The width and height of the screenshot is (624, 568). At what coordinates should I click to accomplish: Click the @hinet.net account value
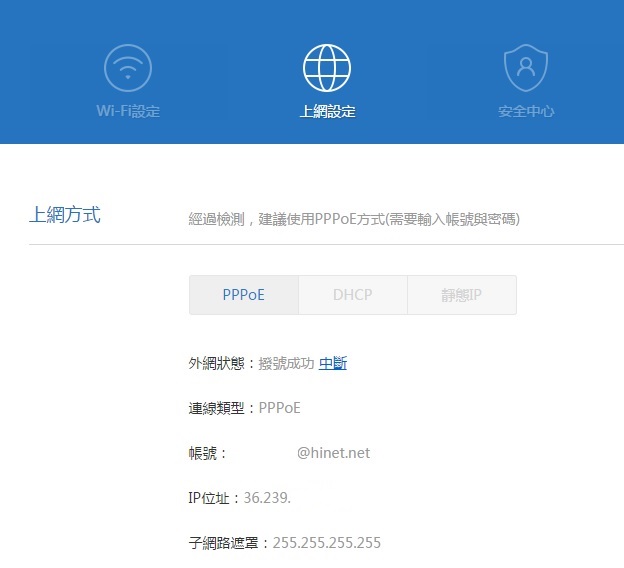tap(333, 453)
